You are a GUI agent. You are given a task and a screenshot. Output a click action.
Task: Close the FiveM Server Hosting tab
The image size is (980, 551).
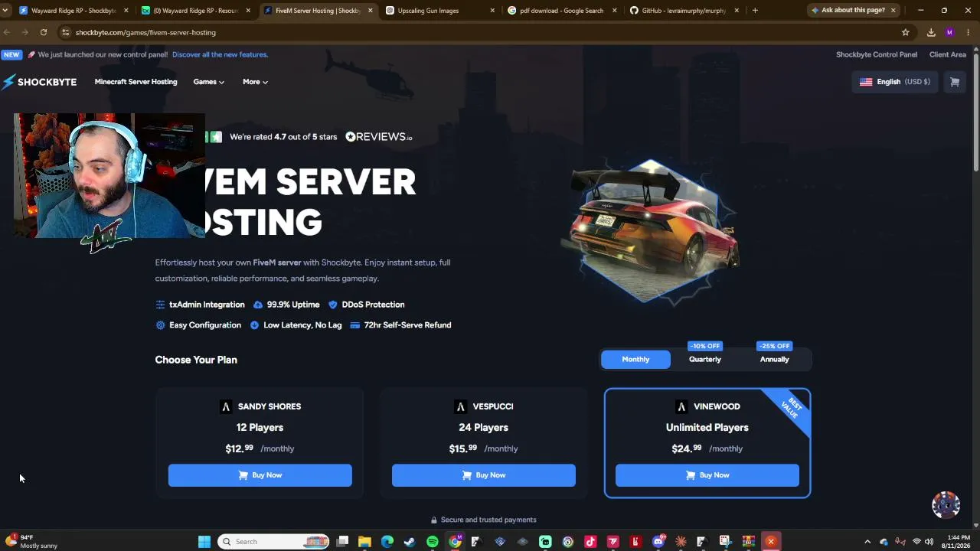click(371, 11)
